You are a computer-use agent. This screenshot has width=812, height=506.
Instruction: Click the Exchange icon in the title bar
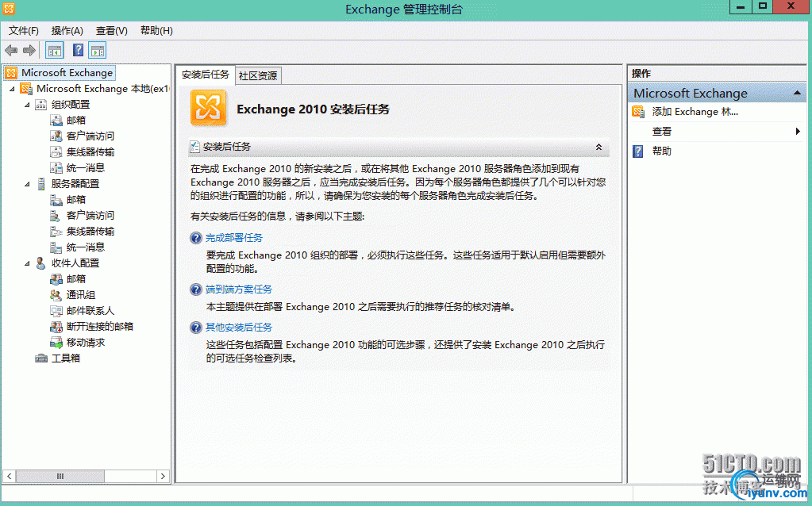click(x=9, y=9)
